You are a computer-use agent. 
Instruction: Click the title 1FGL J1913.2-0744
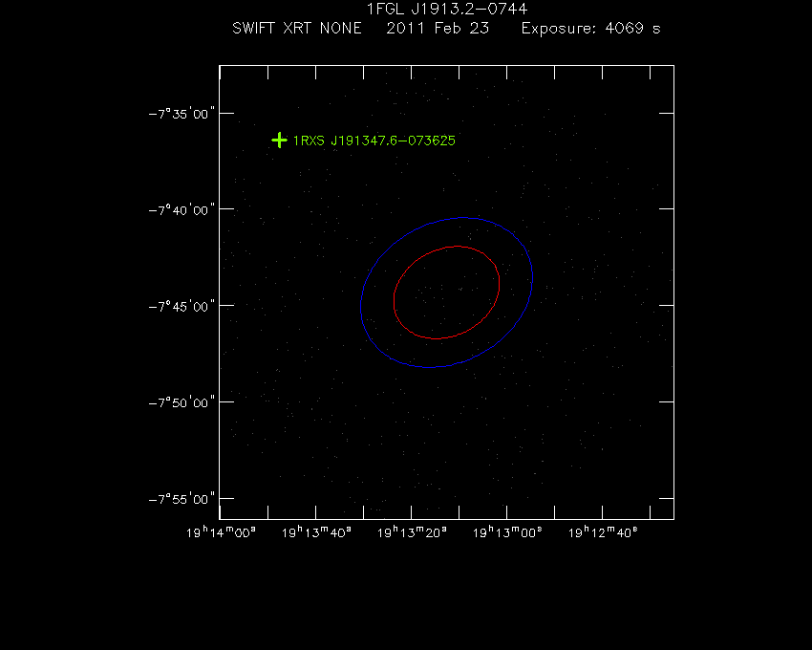(x=446, y=9)
